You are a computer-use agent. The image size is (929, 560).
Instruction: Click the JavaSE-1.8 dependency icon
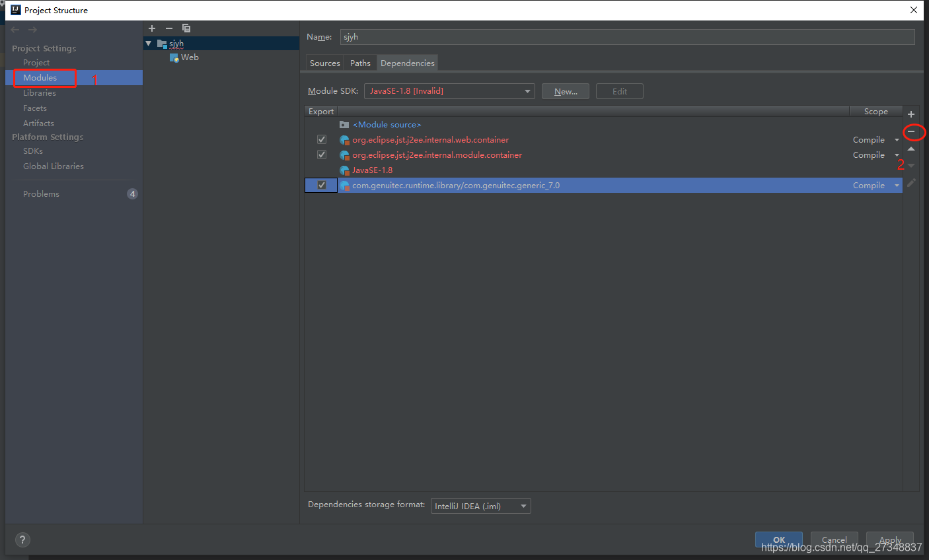[344, 170]
